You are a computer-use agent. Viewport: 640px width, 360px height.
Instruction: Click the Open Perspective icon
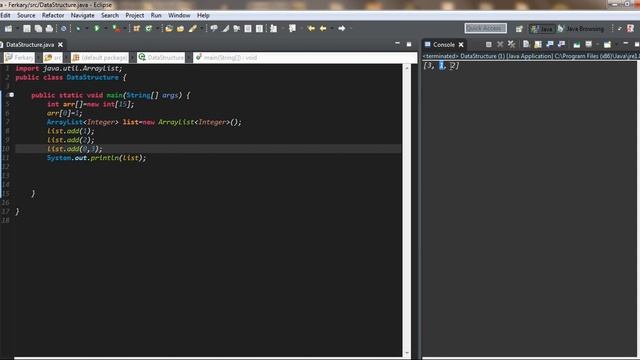pyautogui.click(x=519, y=29)
